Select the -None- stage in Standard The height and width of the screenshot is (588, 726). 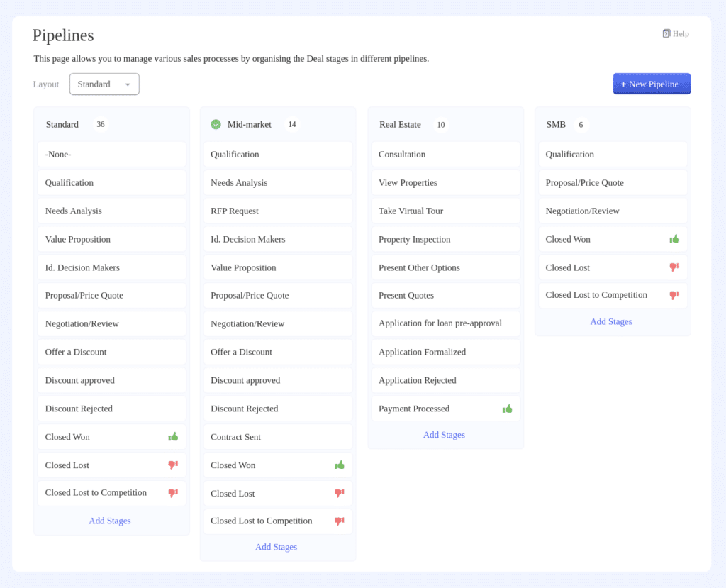click(111, 154)
